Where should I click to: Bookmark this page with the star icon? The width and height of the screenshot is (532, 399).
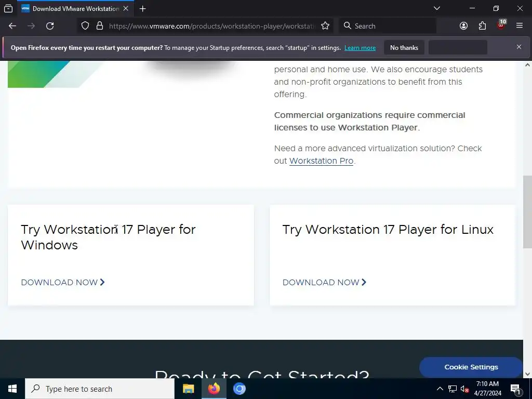325,26
